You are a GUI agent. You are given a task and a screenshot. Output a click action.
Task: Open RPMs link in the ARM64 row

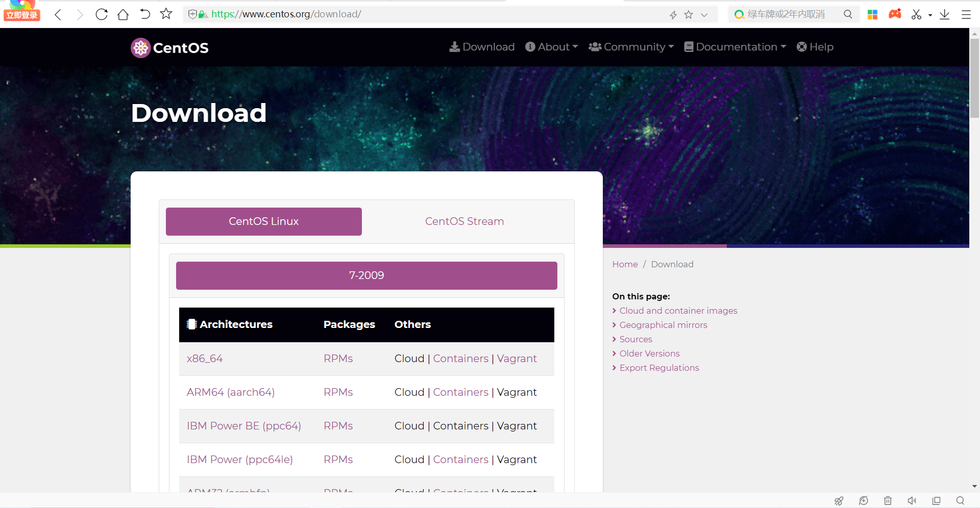tap(338, 392)
